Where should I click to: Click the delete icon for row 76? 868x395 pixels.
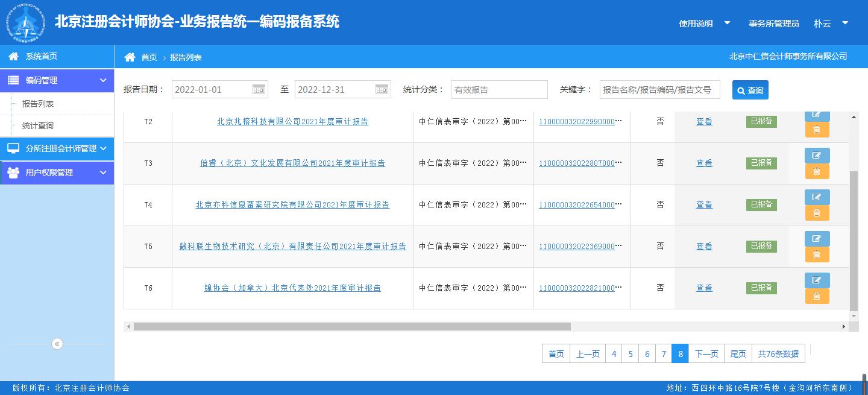click(817, 296)
